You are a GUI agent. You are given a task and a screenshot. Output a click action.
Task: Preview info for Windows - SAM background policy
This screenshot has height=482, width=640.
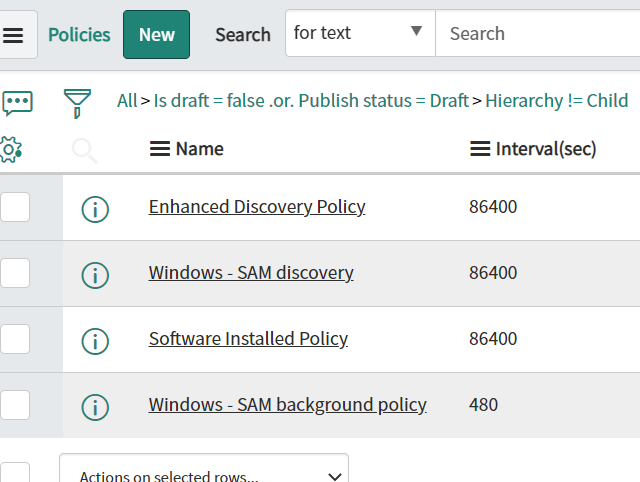[x=94, y=406]
